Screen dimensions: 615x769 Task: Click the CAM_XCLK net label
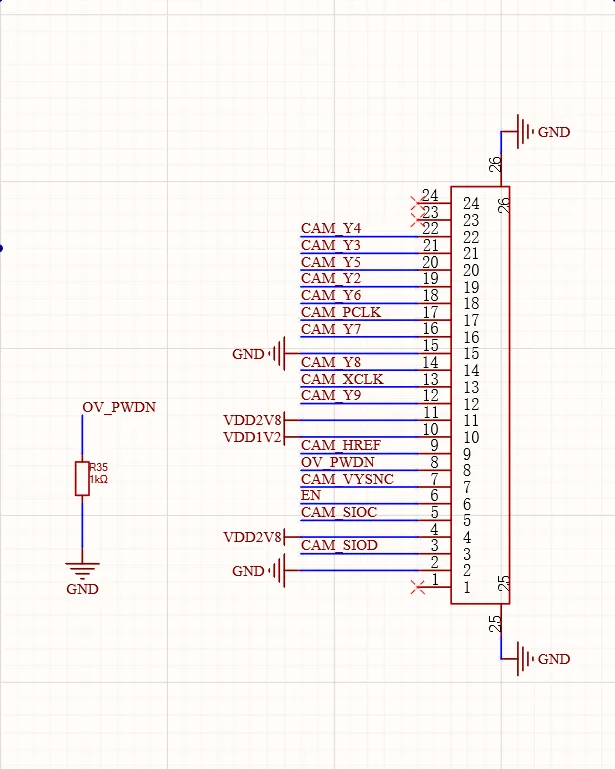pos(342,379)
